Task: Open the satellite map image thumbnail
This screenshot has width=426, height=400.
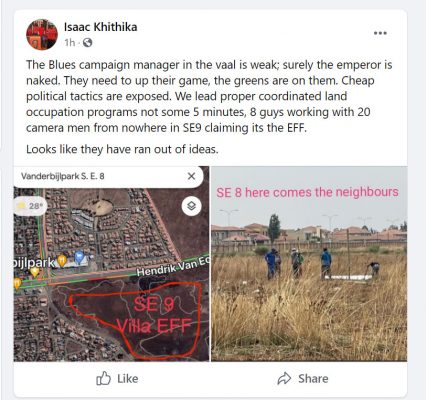Action: pos(111,264)
